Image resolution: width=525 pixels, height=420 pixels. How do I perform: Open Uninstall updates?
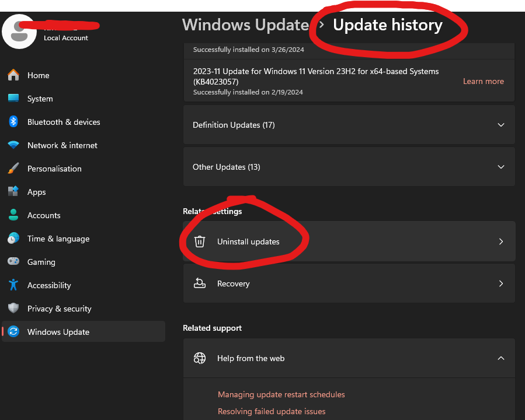click(349, 242)
